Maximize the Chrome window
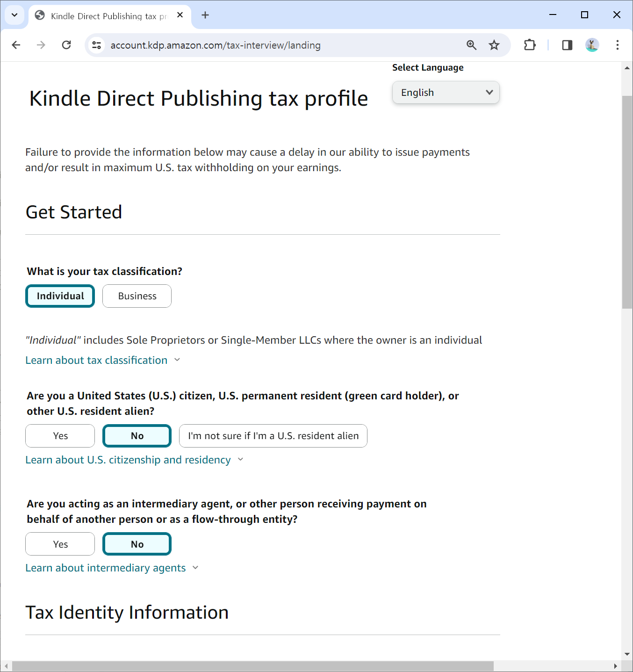 click(584, 15)
